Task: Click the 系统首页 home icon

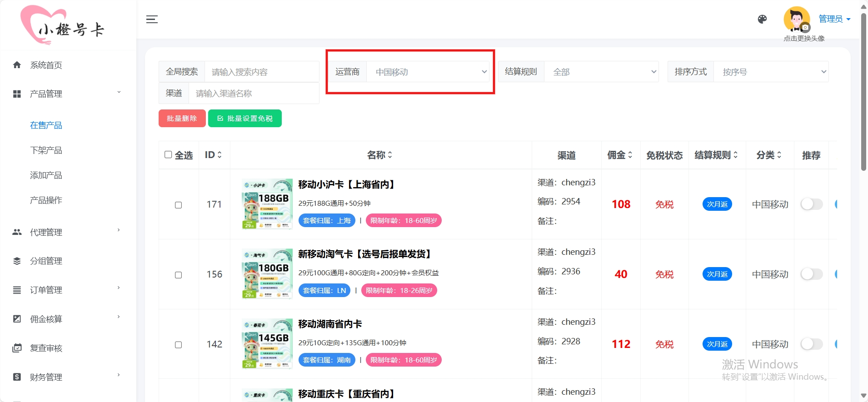Action: [x=17, y=65]
